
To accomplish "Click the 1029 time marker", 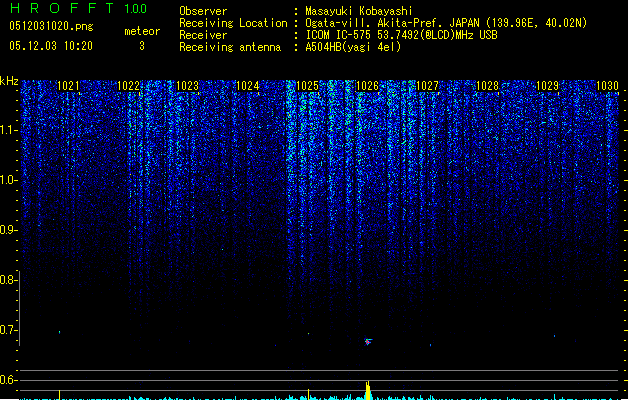I will 548,86.
